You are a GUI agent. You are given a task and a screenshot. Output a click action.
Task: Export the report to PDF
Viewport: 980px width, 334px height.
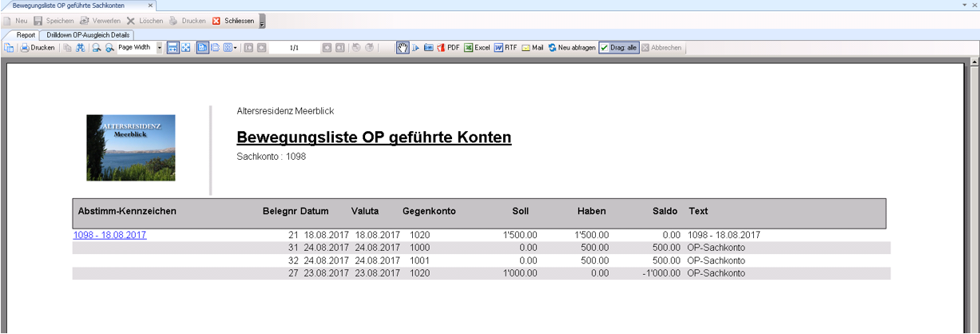point(448,48)
